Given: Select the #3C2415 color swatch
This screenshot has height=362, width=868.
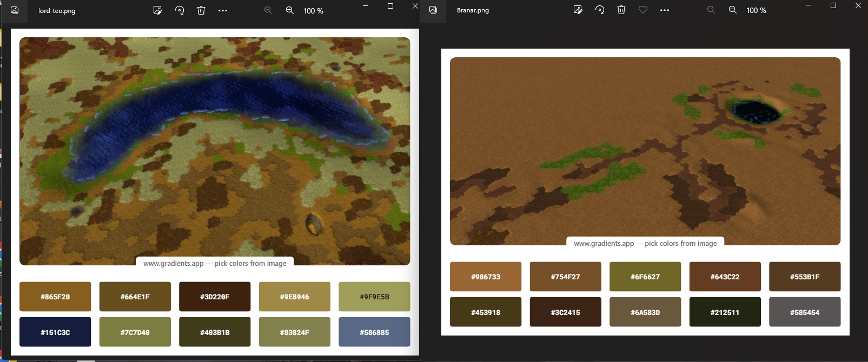Looking at the screenshot, I should pos(566,312).
